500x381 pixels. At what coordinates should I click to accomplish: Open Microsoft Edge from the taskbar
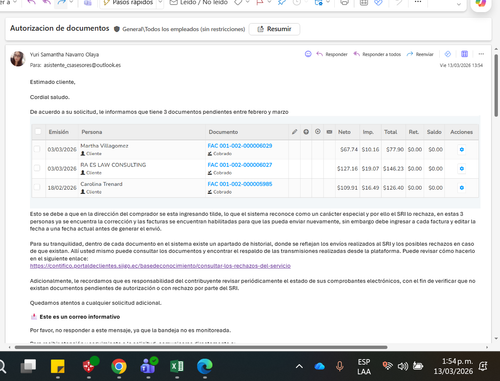205,366
